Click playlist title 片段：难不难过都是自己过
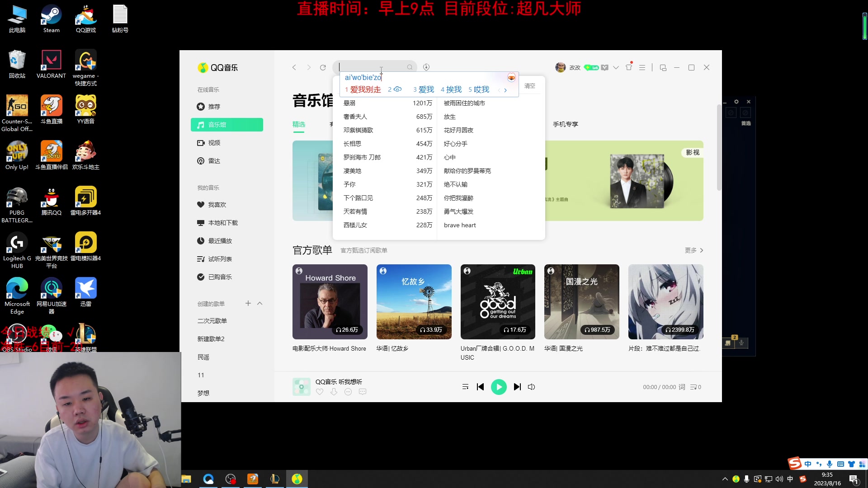Viewport: 868px width, 488px height. pos(664,348)
